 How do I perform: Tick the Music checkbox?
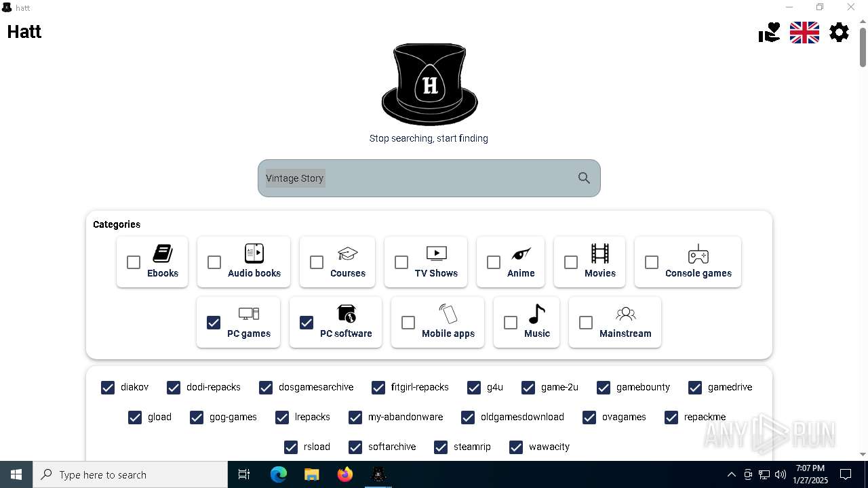[511, 323]
